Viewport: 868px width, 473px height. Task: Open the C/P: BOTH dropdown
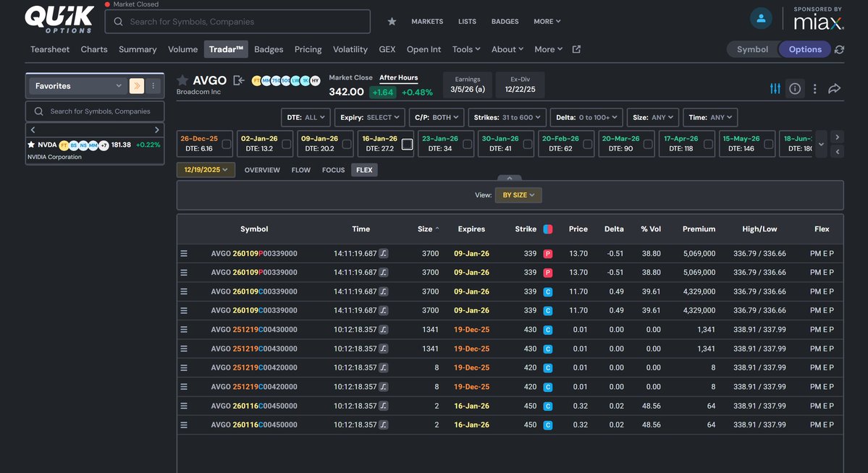437,117
